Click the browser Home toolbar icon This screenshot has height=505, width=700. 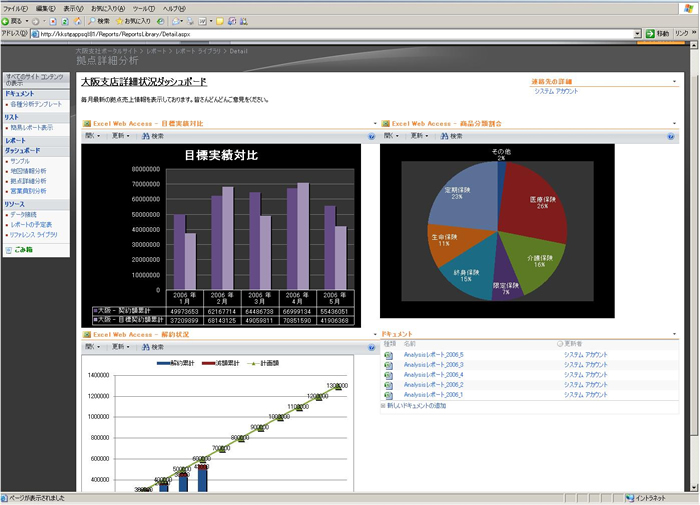point(76,20)
